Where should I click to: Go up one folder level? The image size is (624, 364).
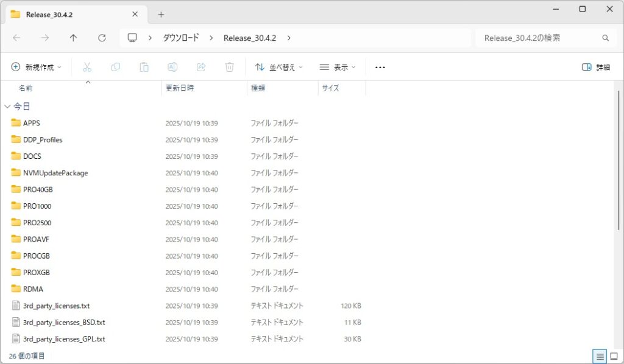click(73, 38)
